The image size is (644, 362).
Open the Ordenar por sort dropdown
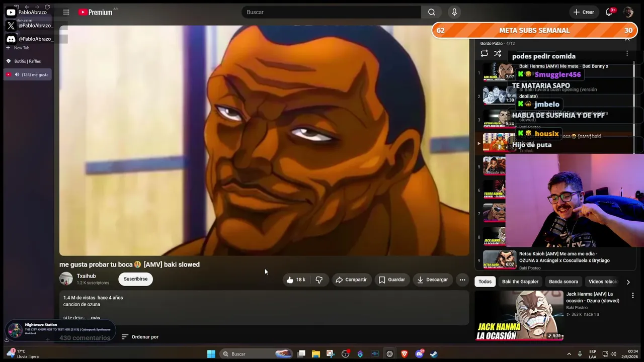[140, 337]
